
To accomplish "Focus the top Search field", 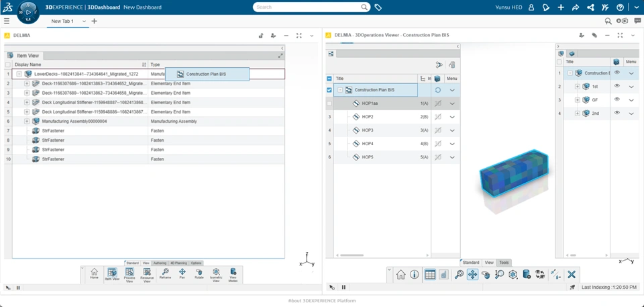I will pyautogui.click(x=308, y=7).
